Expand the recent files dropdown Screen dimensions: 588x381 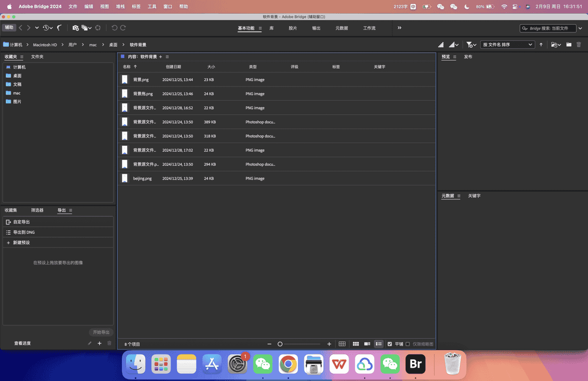[x=556, y=44]
